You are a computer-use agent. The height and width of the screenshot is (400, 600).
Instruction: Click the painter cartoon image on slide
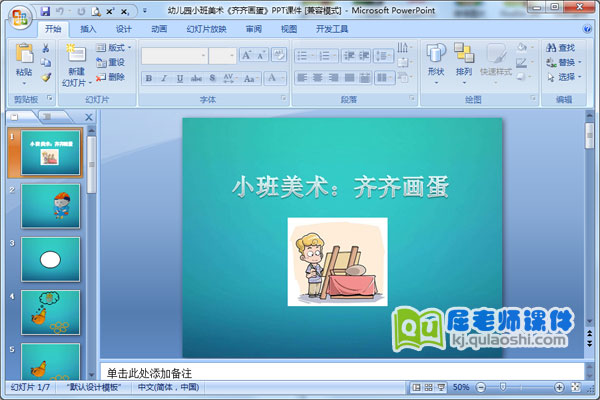pyautogui.click(x=338, y=262)
